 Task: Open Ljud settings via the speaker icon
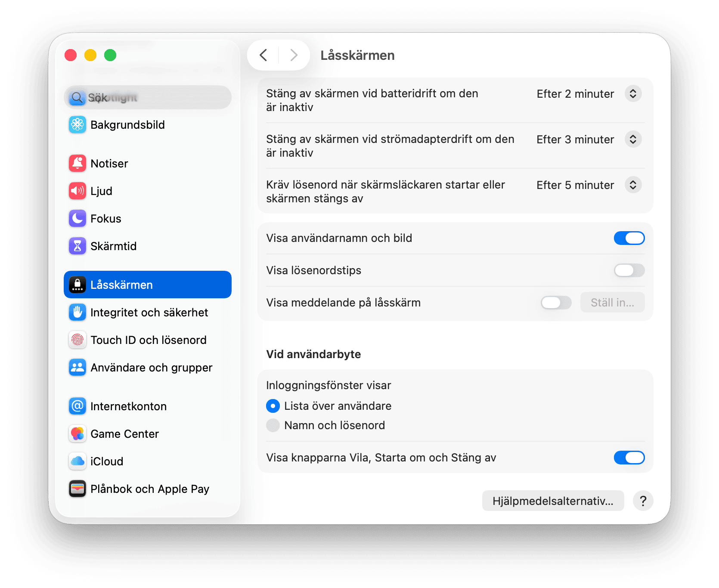click(77, 191)
